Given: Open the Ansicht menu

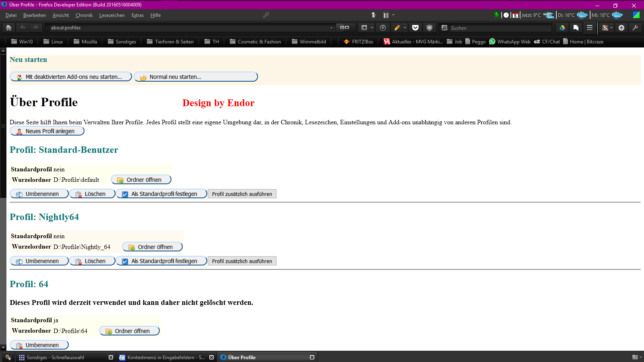Looking at the screenshot, I should (x=61, y=15).
